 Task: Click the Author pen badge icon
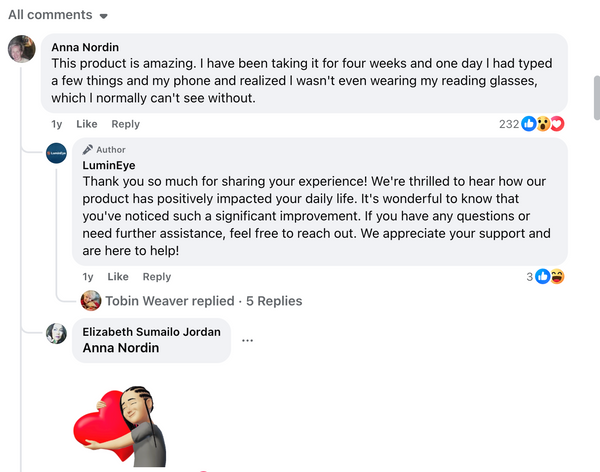(88, 149)
